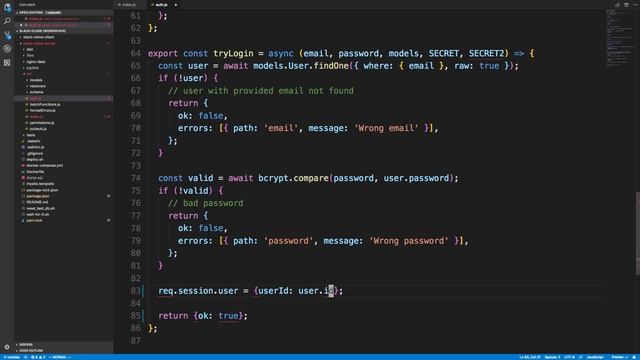Switch to the index.js editor tab
640x360 pixels.
coord(129,5)
